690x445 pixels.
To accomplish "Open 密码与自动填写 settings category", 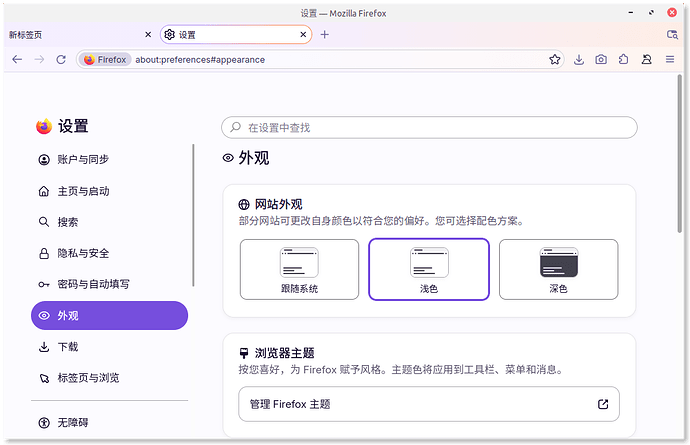I will pos(109,284).
